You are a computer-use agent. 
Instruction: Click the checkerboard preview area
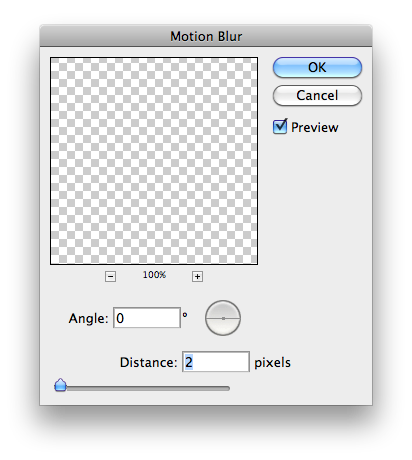(154, 161)
